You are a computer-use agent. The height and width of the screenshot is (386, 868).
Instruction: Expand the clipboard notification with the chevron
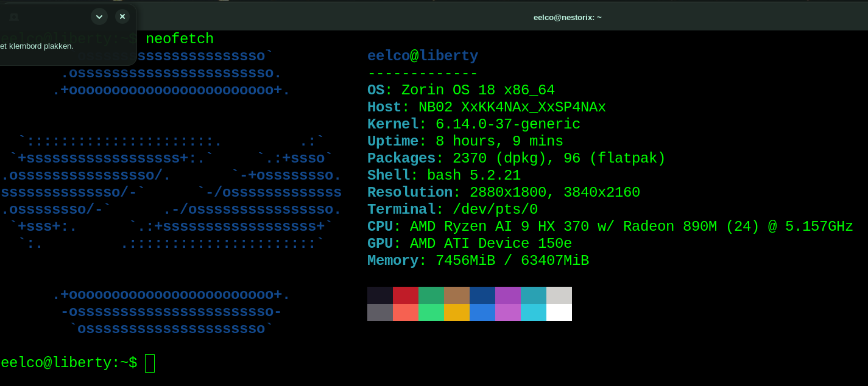click(99, 16)
